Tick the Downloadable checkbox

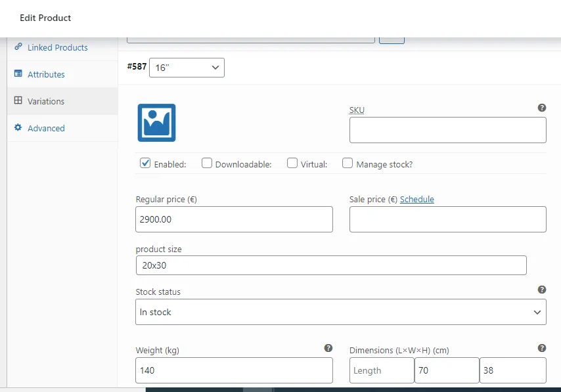[207, 163]
